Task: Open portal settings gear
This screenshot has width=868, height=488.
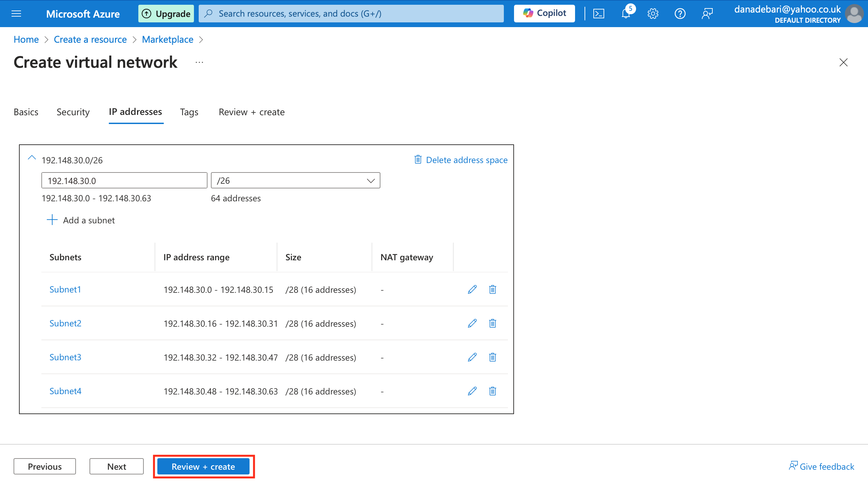Action: (653, 14)
